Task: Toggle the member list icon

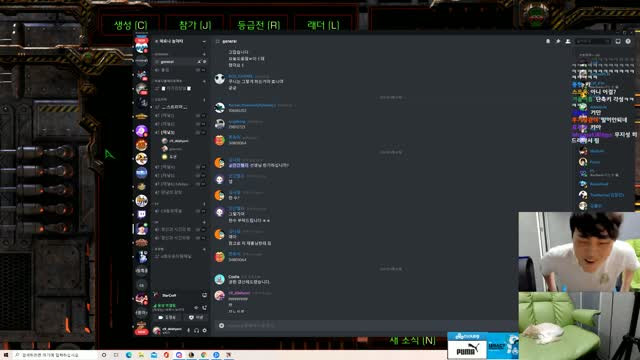Action: [568, 41]
